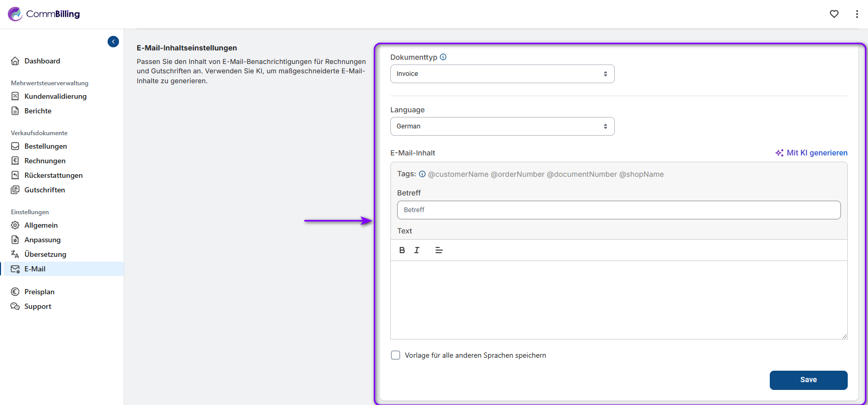
Task: Open Übersetzung settings page
Action: (45, 254)
